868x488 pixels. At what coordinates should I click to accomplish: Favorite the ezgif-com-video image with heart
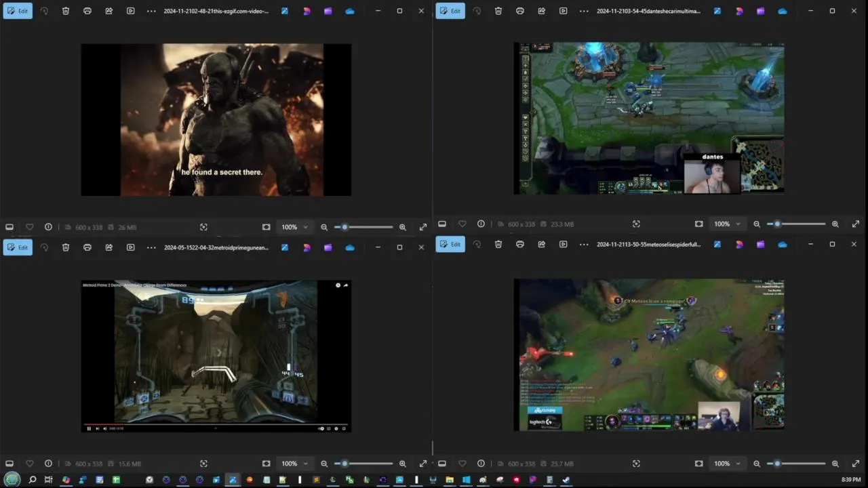click(29, 227)
